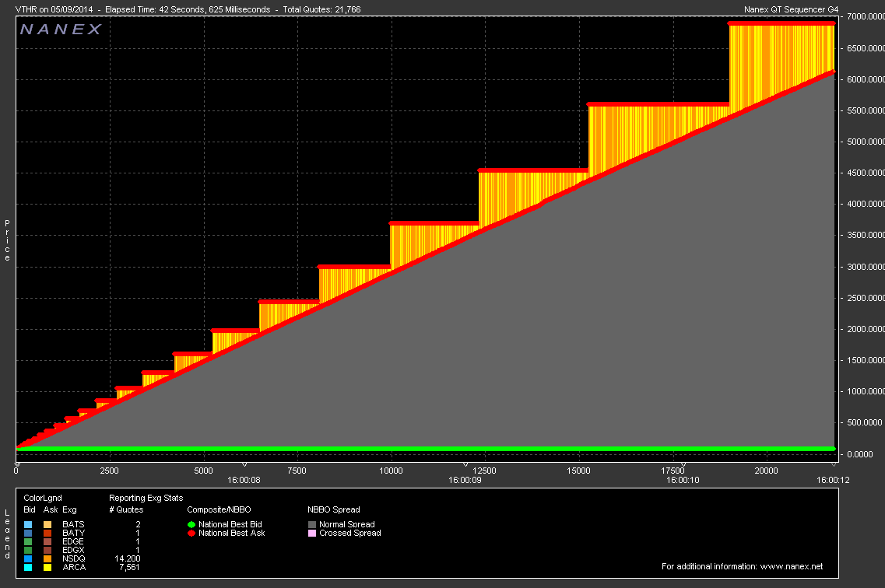
Task: Click the 3500.0000 price axis label
Action: pos(866,235)
